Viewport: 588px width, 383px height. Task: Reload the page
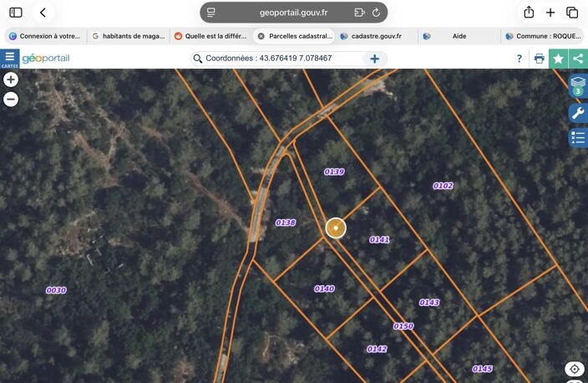tap(376, 13)
